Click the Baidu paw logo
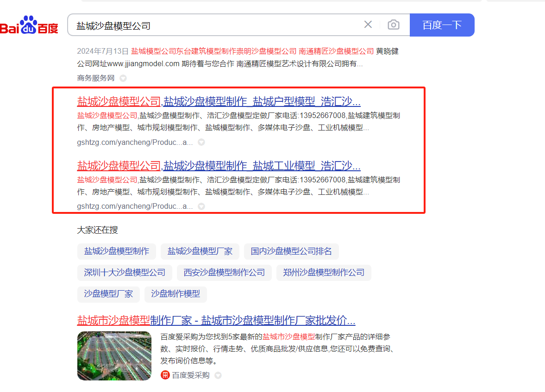Image resolution: width=545 pixels, height=392 pixels. pyautogui.click(x=29, y=25)
